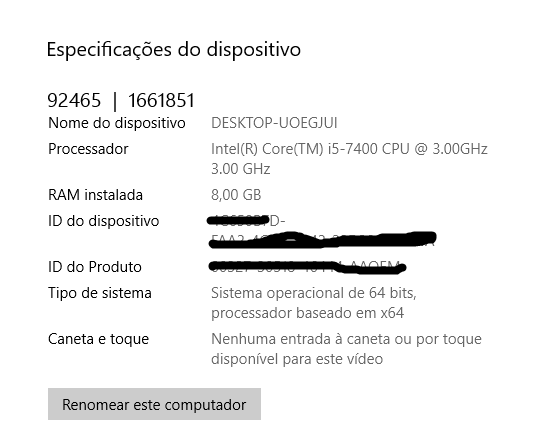Select the 3.00 GHz second processor line

240,169
